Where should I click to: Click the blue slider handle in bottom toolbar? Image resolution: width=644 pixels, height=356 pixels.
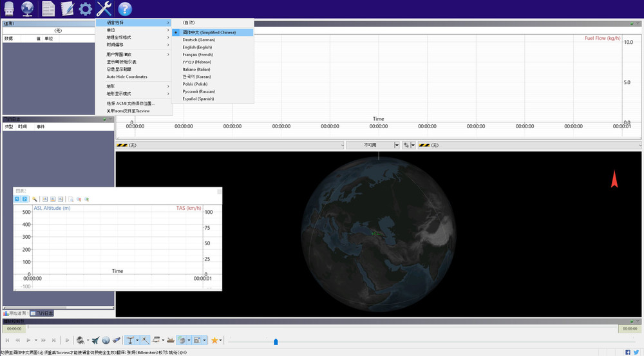point(276,342)
